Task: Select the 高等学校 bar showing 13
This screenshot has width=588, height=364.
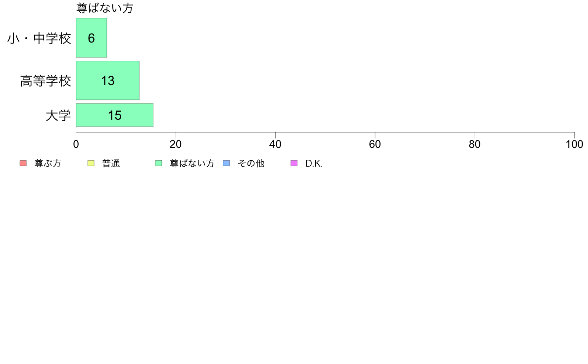Action: (x=107, y=81)
